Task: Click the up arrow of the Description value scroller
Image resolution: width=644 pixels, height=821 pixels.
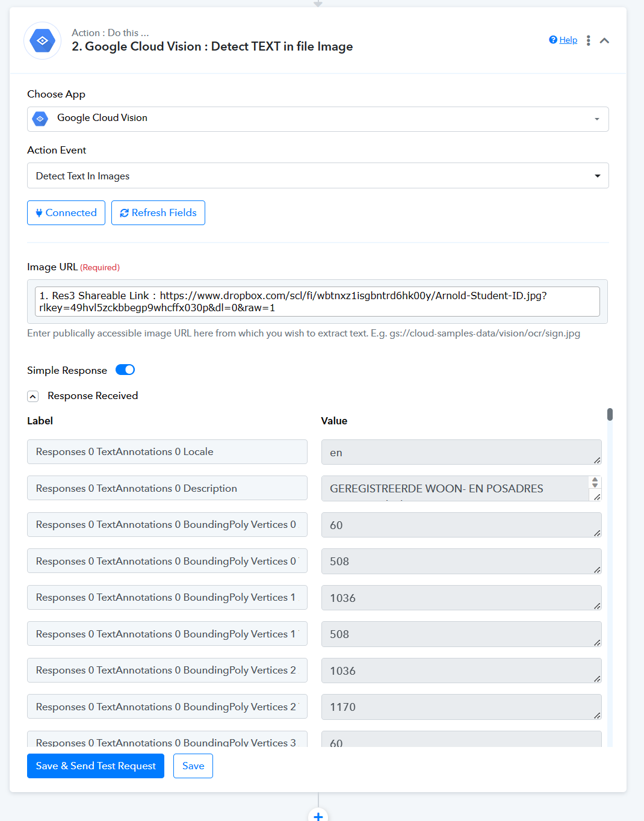Action: click(595, 480)
